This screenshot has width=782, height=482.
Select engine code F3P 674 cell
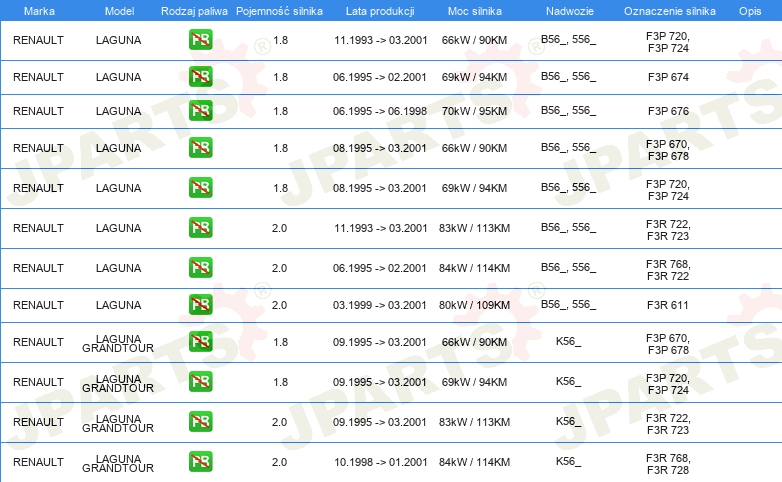(668, 77)
